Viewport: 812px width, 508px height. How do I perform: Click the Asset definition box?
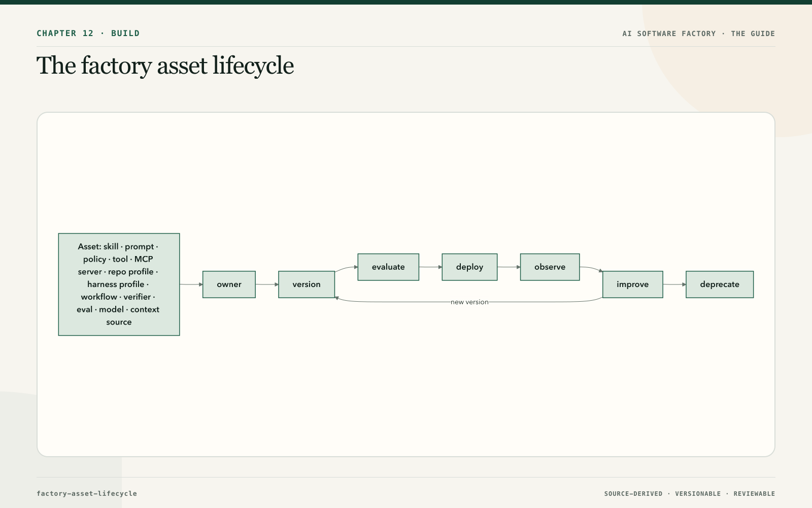click(x=119, y=284)
